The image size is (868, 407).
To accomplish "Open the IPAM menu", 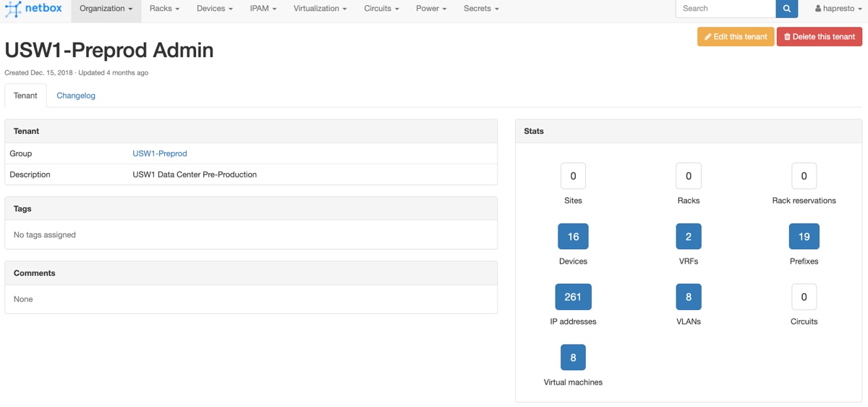I will (263, 9).
